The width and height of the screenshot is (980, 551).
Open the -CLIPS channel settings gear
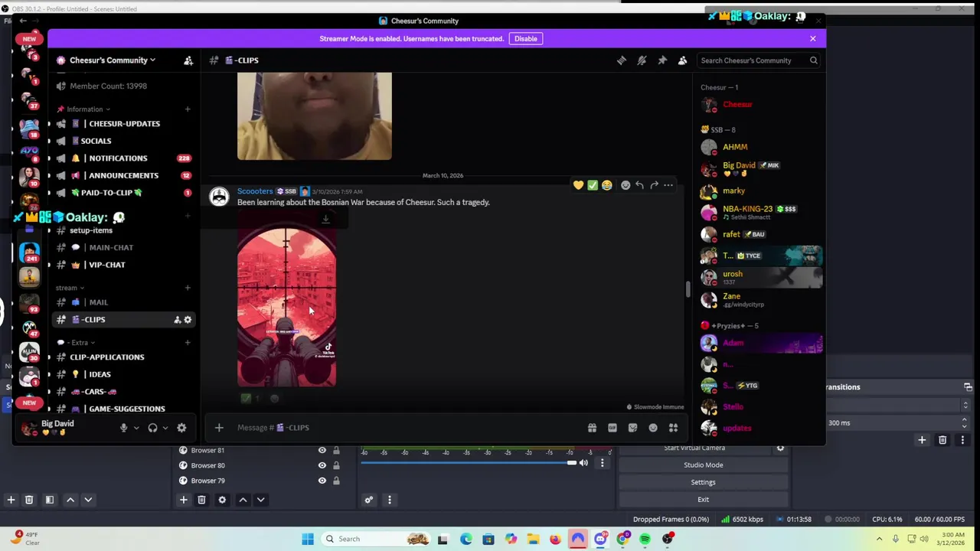[188, 320]
